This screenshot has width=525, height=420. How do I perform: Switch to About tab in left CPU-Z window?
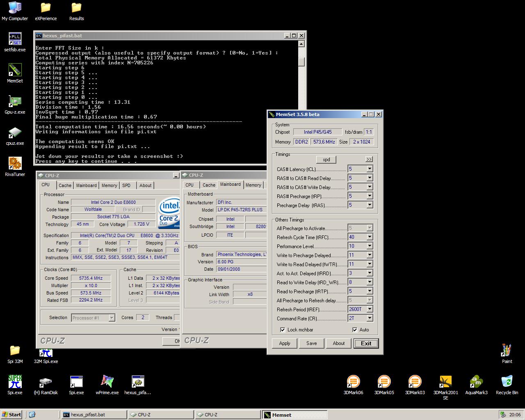[x=146, y=185]
